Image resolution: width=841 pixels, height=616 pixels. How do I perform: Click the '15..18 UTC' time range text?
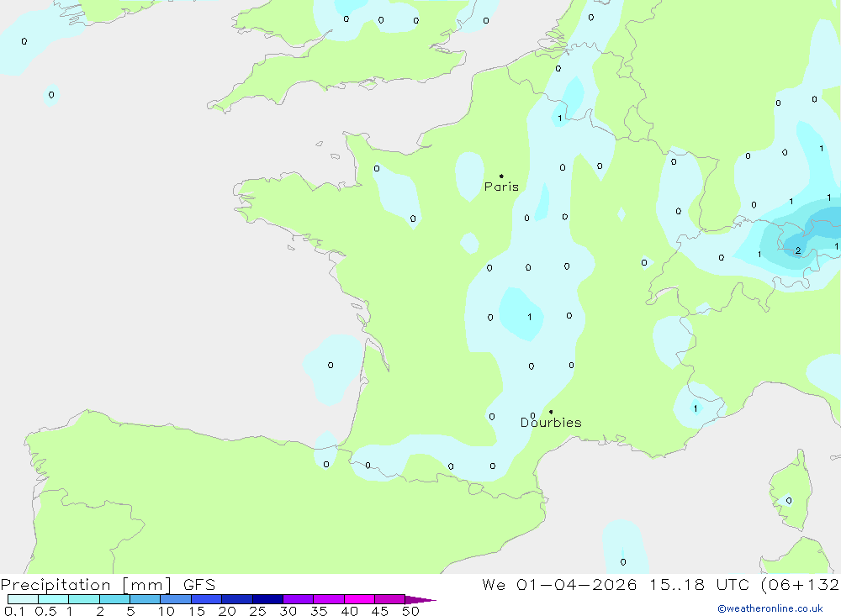point(699,585)
